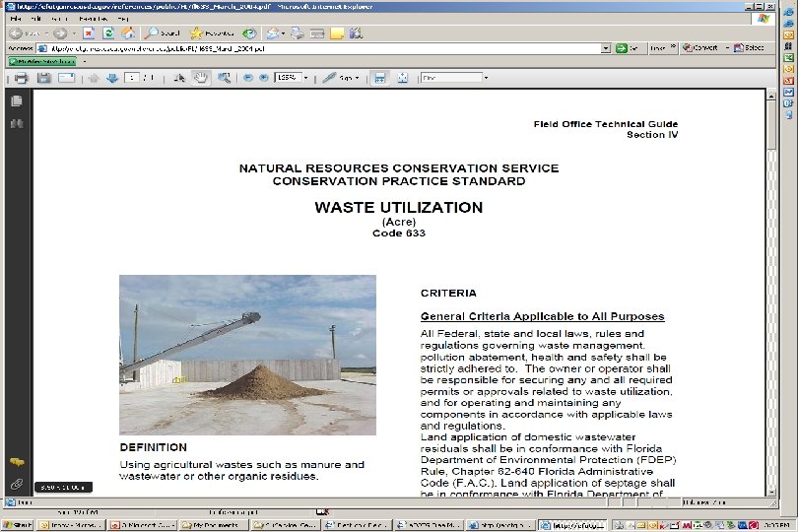
Task: Open the Forward button history dropdown arrow
Action: [x=74, y=33]
